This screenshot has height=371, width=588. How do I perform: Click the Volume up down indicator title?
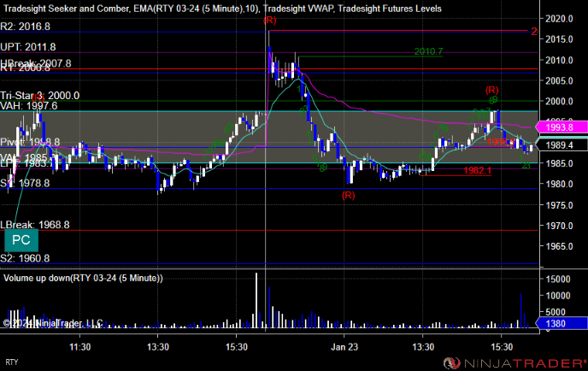coord(83,278)
